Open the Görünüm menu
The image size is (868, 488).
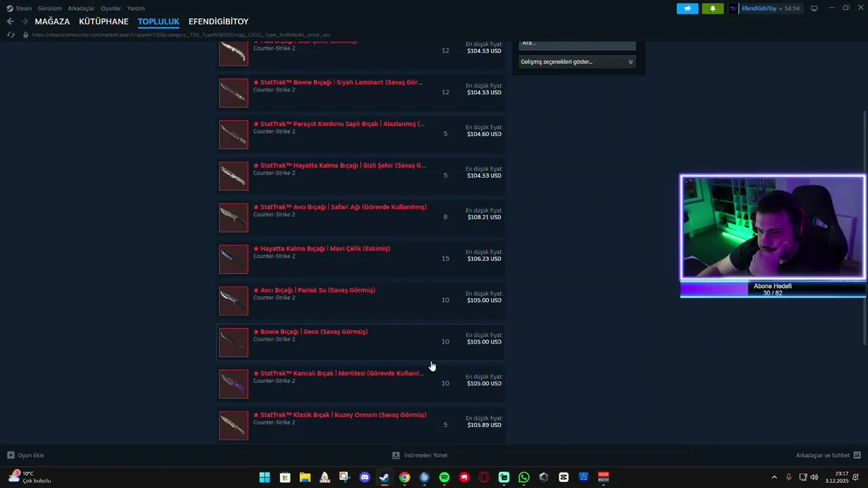pos(50,8)
